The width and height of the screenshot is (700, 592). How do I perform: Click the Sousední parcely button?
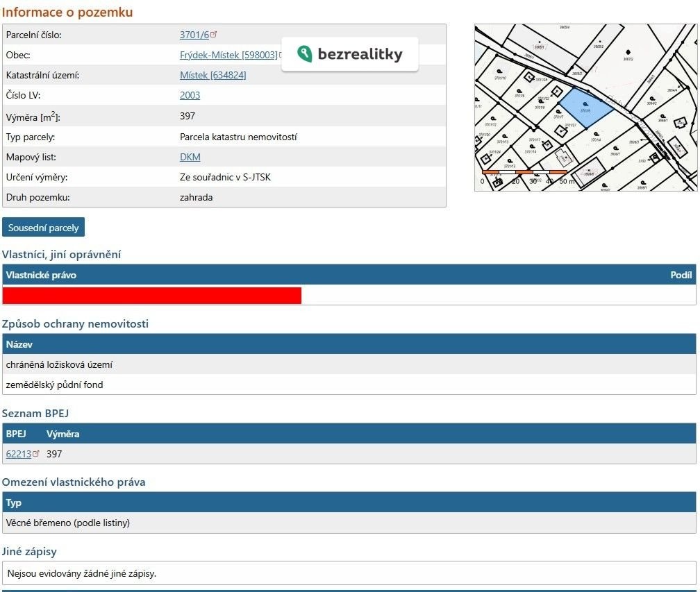point(43,228)
